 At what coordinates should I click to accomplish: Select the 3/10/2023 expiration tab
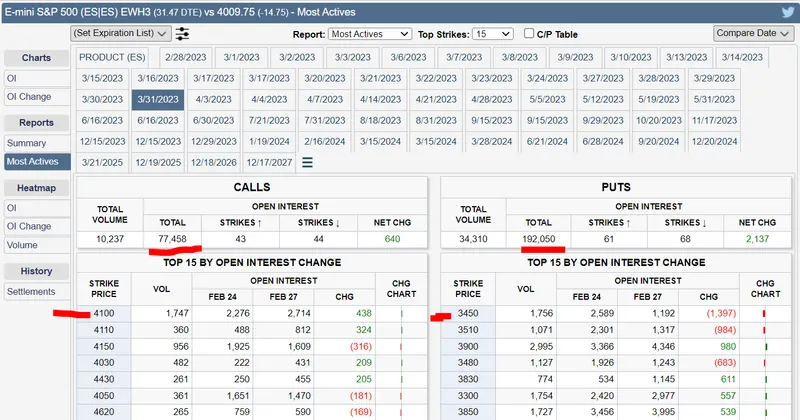[631, 57]
